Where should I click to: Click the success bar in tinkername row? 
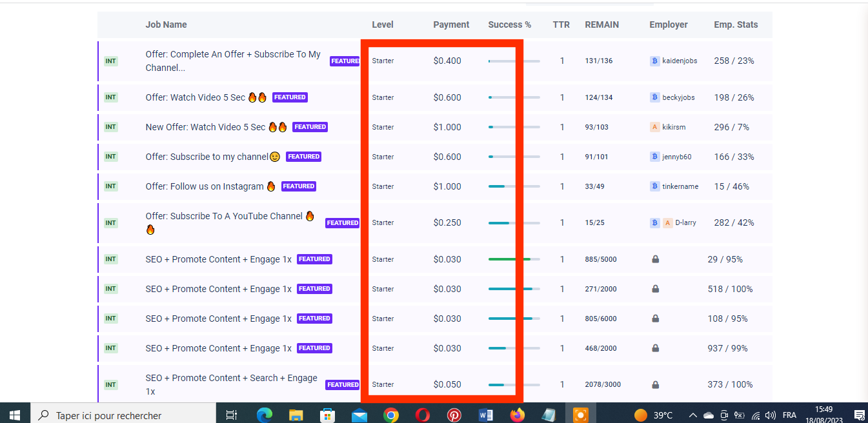pos(514,186)
